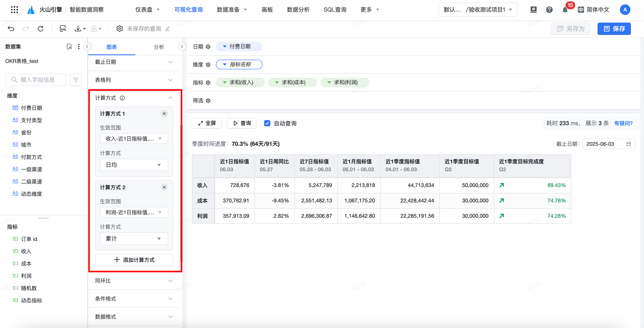The image size is (644, 328).
Task: Open 维度 settings gear
Action: click(208, 64)
